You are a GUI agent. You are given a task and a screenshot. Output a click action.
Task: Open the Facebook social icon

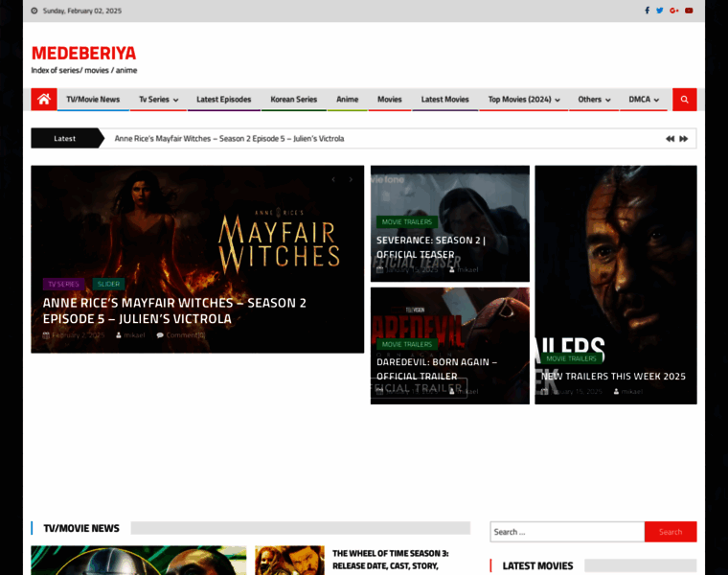(647, 11)
